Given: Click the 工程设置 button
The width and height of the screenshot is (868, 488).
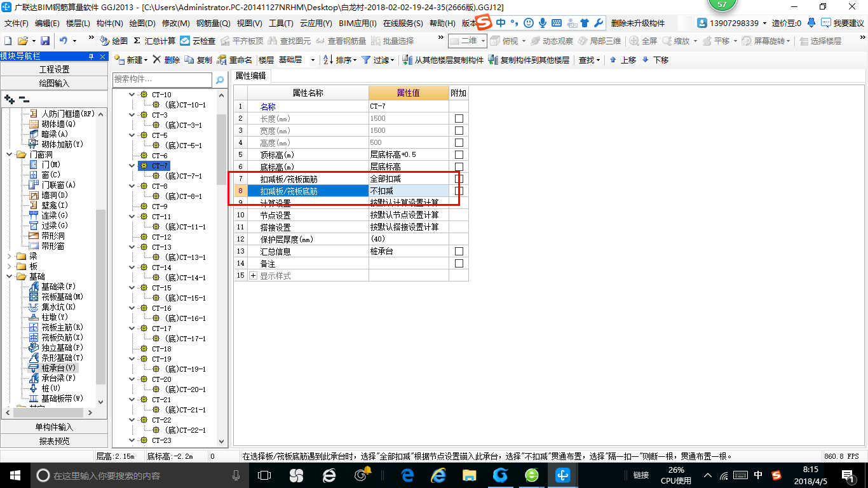Looking at the screenshot, I should (x=54, y=69).
